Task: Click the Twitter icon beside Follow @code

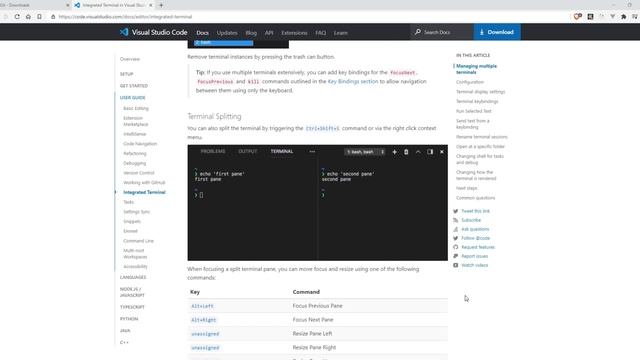Action: click(456, 238)
